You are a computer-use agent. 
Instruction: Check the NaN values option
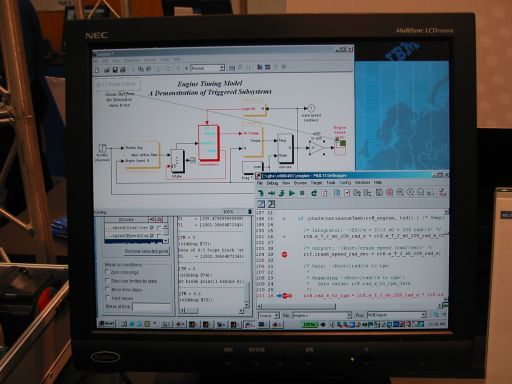[107, 298]
